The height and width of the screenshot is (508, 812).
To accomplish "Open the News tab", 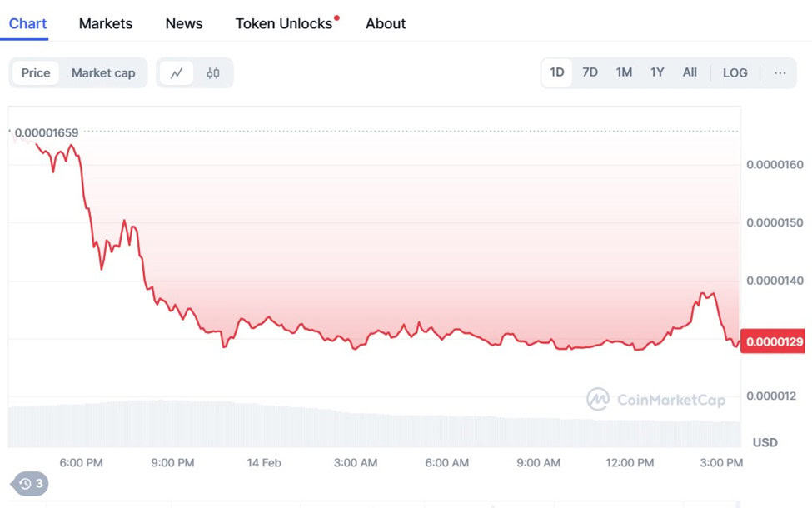I will tap(184, 24).
